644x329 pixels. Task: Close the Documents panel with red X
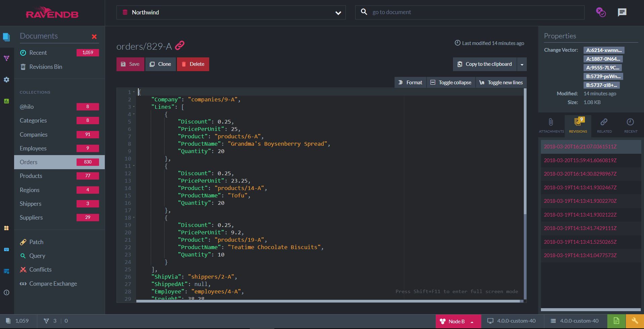tap(94, 37)
